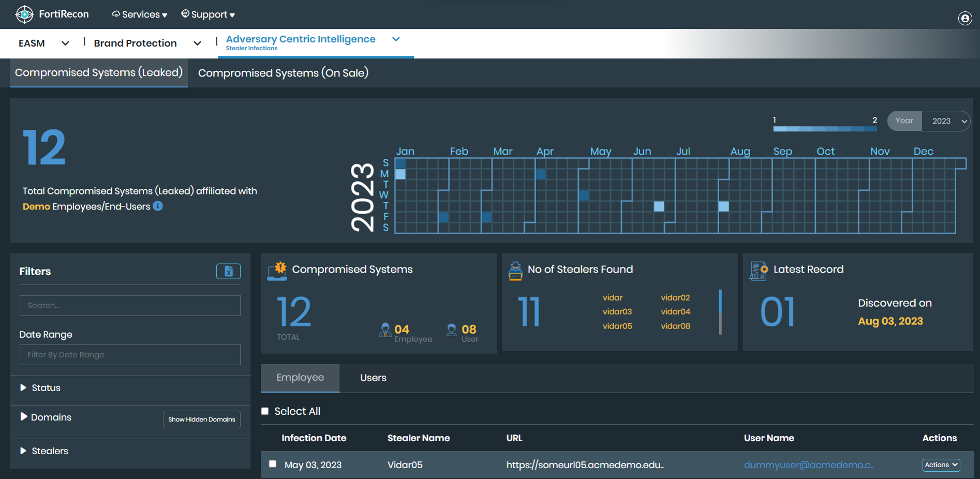Click the FortiRecon logo icon
This screenshot has height=479, width=980.
24,14
